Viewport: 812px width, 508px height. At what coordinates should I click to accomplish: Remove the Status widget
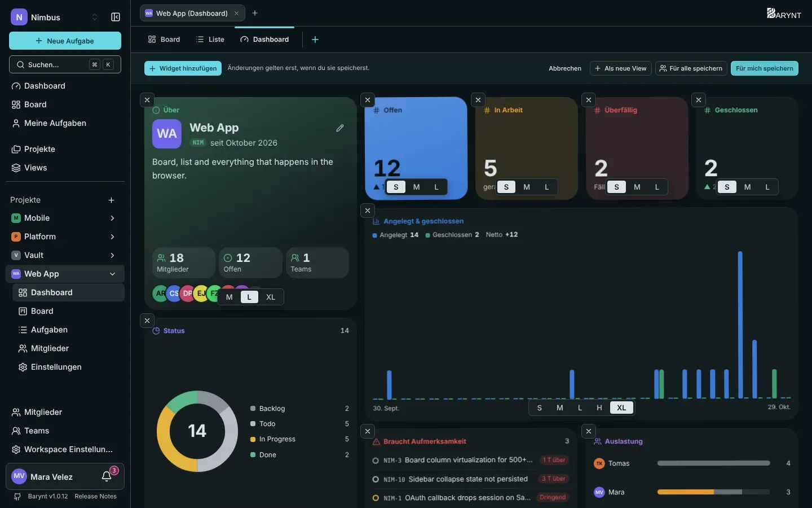click(x=147, y=321)
